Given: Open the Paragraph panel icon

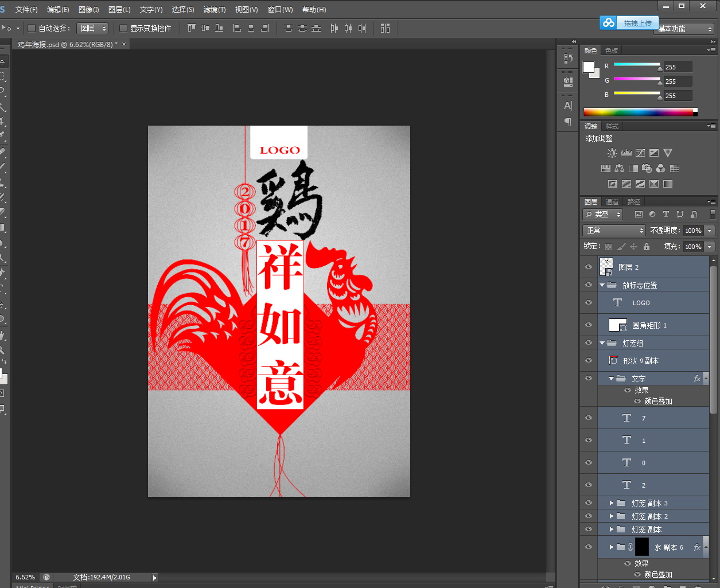Looking at the screenshot, I should (x=568, y=122).
